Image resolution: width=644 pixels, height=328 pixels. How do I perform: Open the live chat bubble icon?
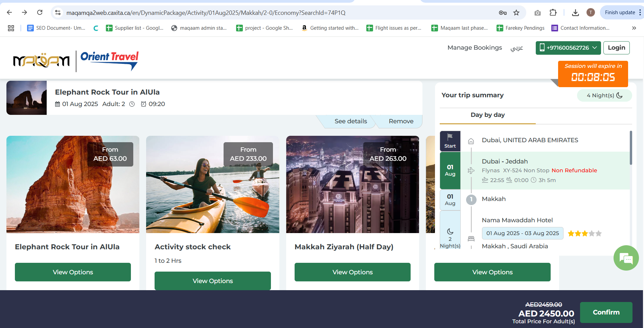(x=626, y=258)
